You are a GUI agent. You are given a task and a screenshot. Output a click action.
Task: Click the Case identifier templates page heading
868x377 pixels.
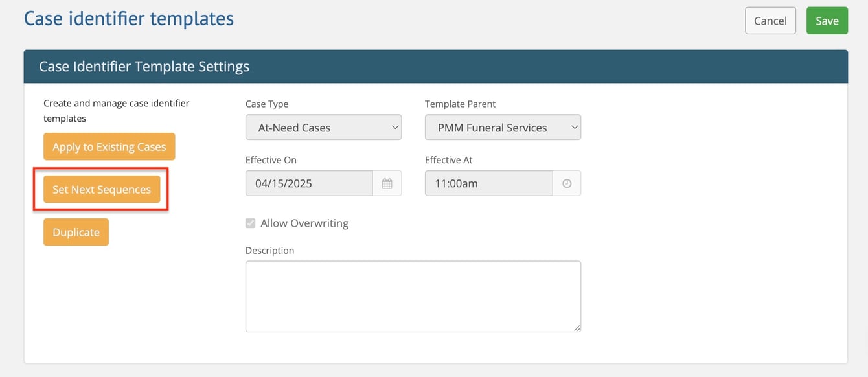(129, 19)
